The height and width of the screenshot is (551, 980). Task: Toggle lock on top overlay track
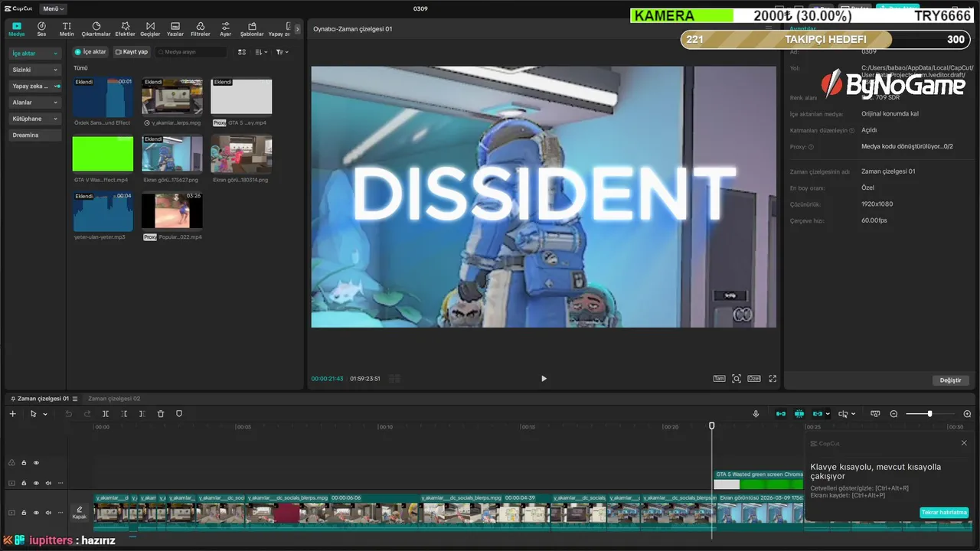click(24, 462)
